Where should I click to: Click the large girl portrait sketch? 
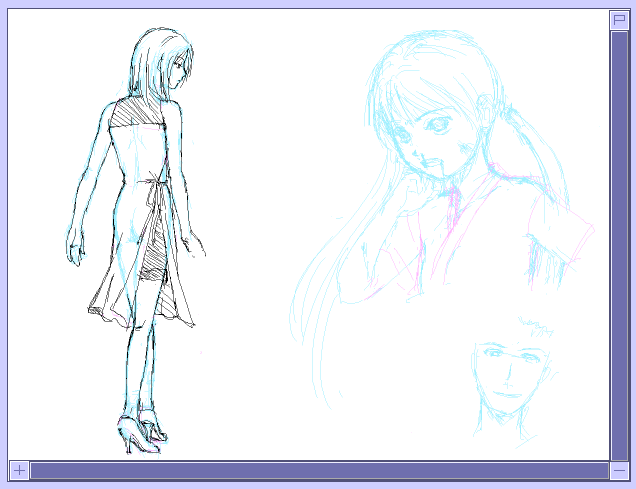pyautogui.click(x=442, y=219)
